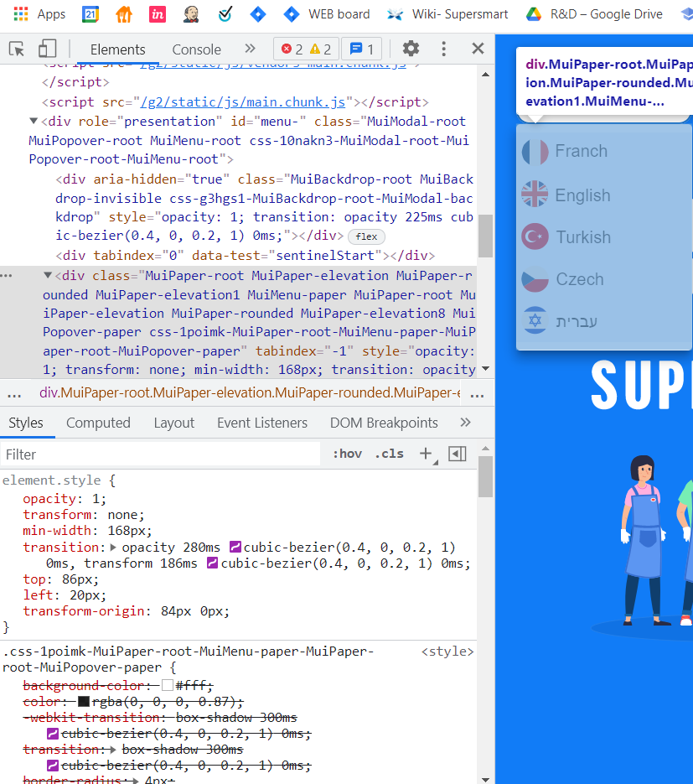
Task: Switch to the DOM Breakpoints tab
Action: click(x=384, y=423)
